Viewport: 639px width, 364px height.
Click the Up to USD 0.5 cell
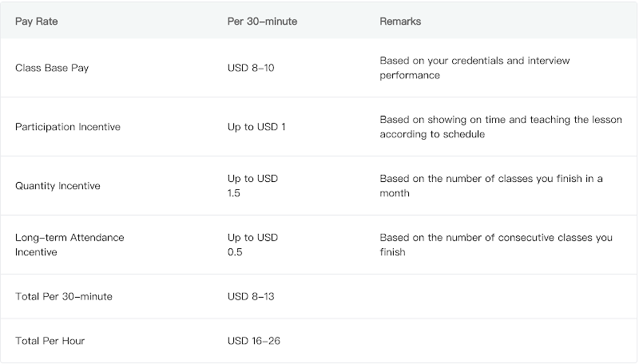pyautogui.click(x=252, y=245)
